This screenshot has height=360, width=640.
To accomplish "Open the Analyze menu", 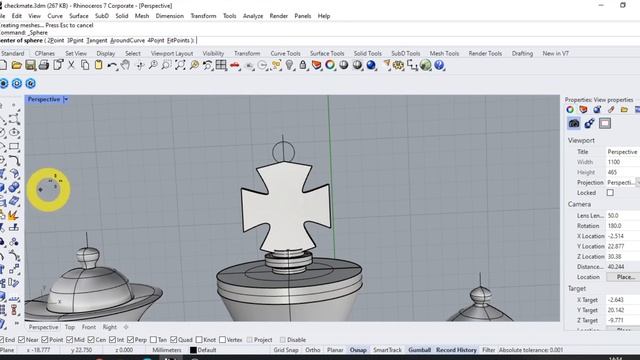I will [x=253, y=16].
